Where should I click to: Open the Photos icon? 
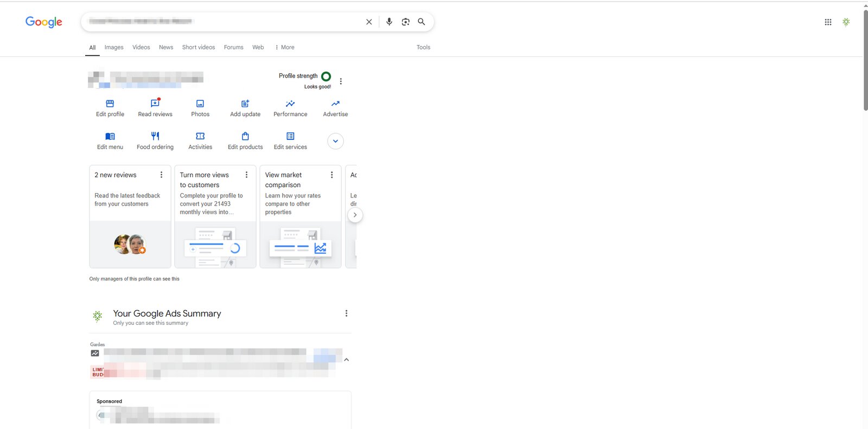200,104
